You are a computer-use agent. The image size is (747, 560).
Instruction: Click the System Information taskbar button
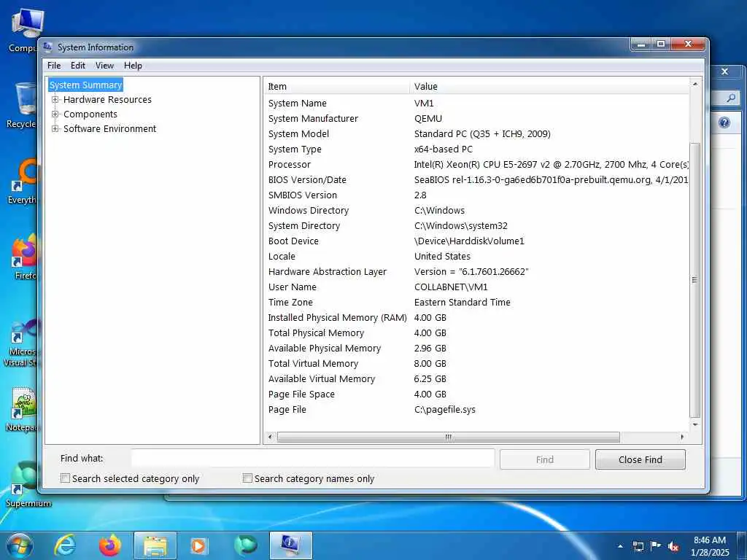[291, 545]
